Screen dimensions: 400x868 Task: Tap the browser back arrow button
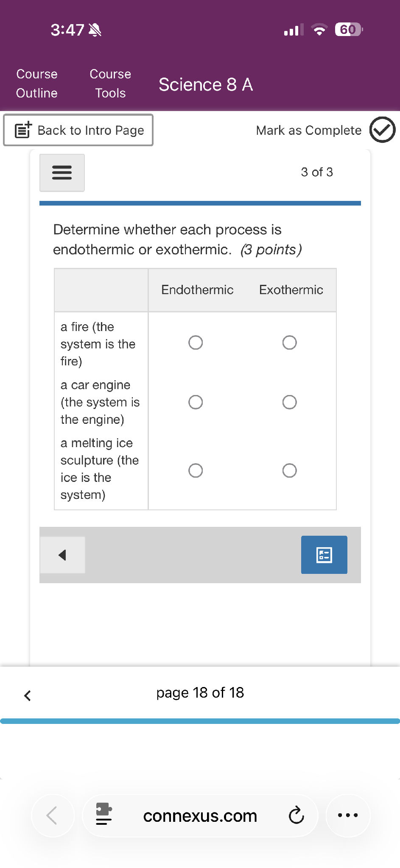(x=52, y=815)
